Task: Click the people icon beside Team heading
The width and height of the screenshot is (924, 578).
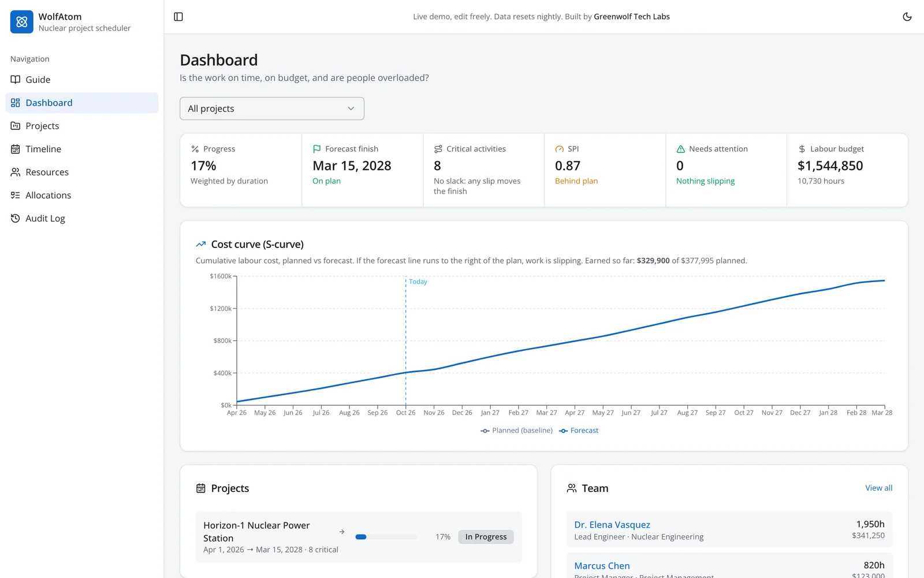Action: [572, 488]
